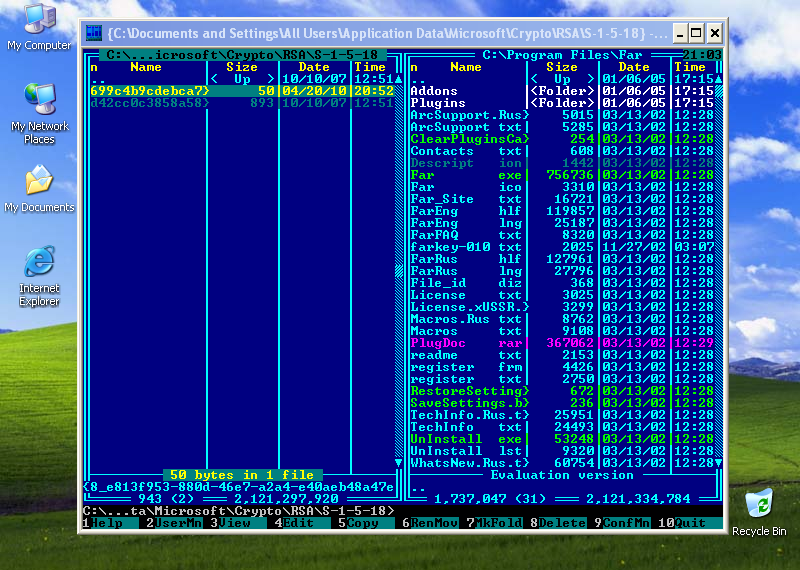Click the right panel parent directory entry

[562, 79]
